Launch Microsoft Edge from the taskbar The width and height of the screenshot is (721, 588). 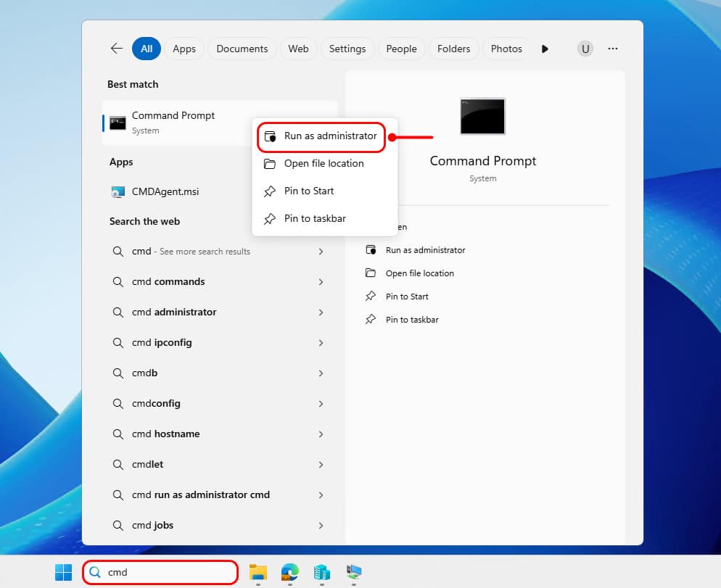(289, 572)
